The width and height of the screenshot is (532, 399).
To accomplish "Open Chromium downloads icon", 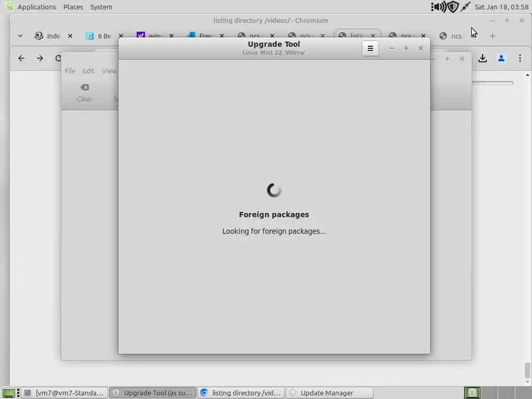I will click(x=483, y=58).
